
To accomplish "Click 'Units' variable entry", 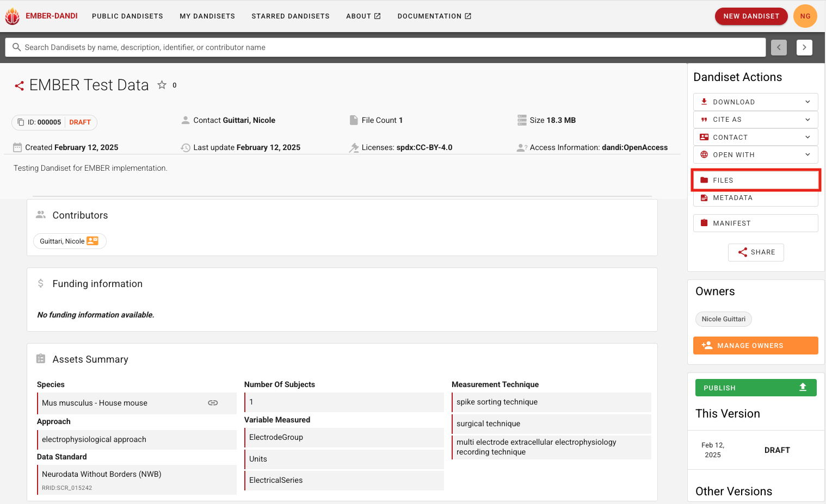I will pyautogui.click(x=344, y=459).
